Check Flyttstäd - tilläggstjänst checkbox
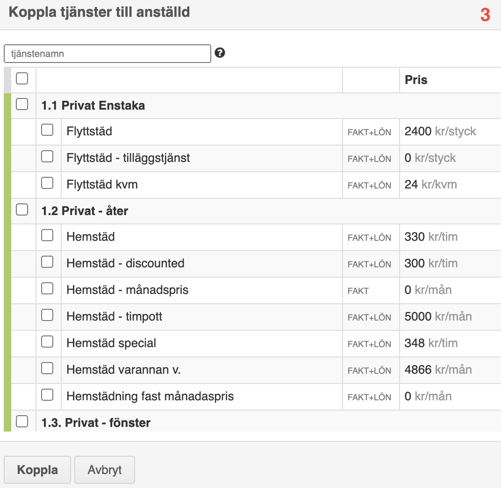This screenshot has height=488, width=501. tap(47, 156)
